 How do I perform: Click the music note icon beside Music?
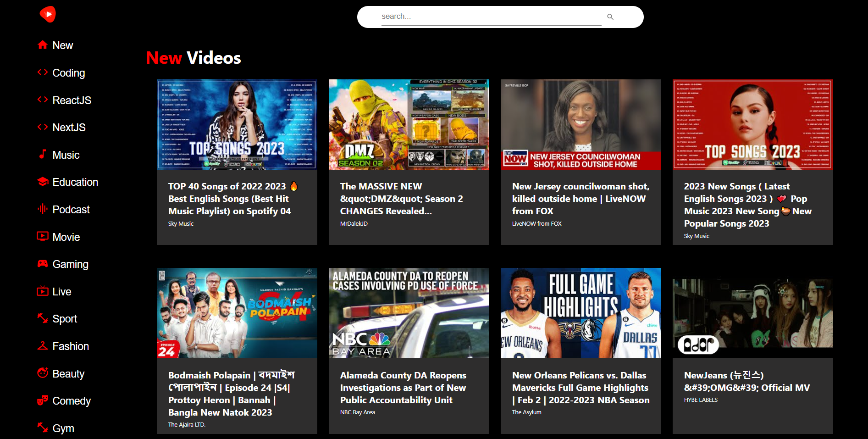(x=43, y=154)
